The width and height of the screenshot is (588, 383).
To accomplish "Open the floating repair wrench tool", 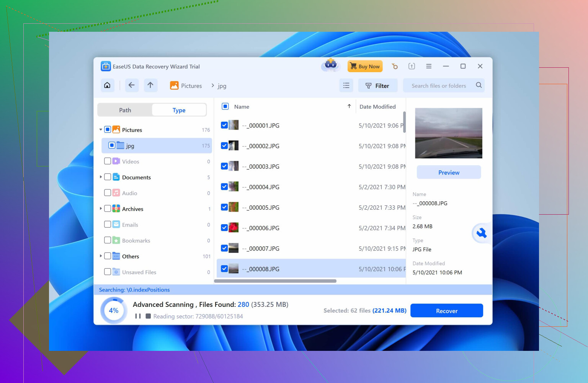I will pos(481,233).
